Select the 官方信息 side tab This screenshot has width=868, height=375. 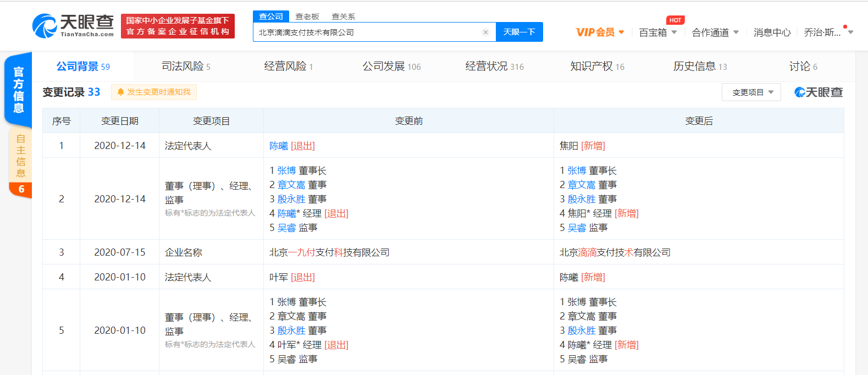(18, 90)
